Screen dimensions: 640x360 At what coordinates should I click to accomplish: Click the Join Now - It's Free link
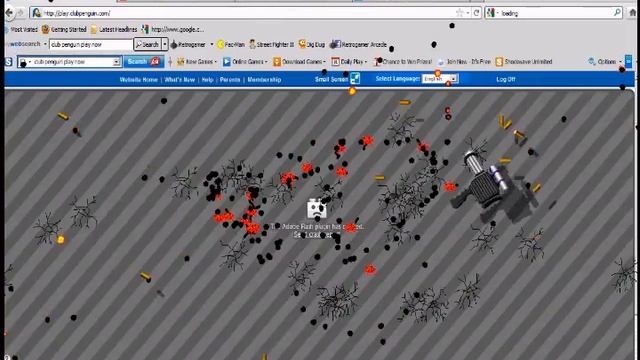[464, 62]
